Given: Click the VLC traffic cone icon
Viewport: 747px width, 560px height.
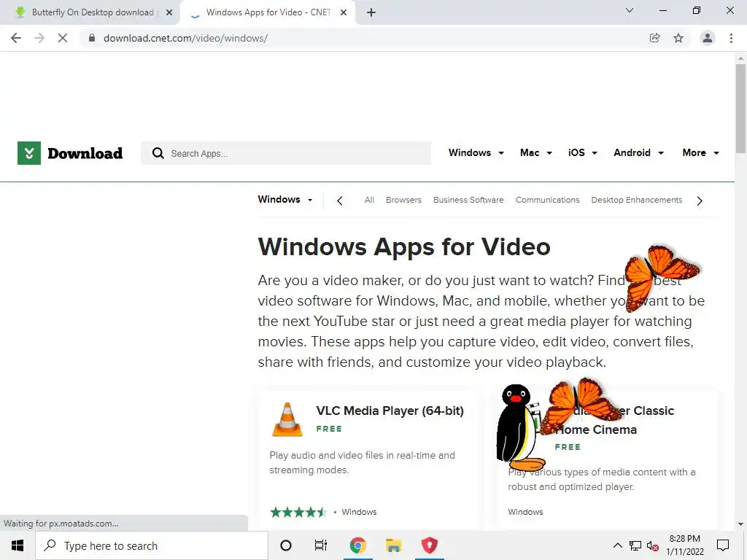Looking at the screenshot, I should point(287,419).
